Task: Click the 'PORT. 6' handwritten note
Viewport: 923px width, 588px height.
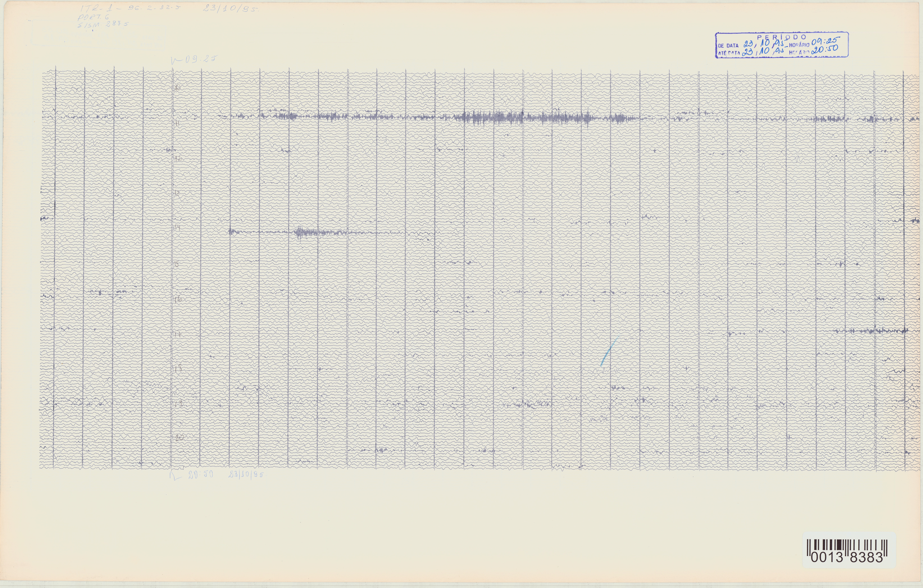Action: [94, 17]
